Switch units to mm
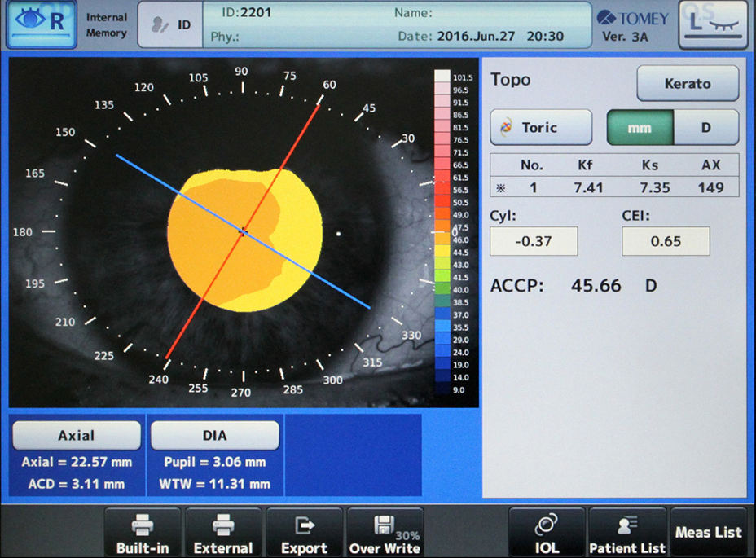This screenshot has width=756, height=558. (x=640, y=128)
